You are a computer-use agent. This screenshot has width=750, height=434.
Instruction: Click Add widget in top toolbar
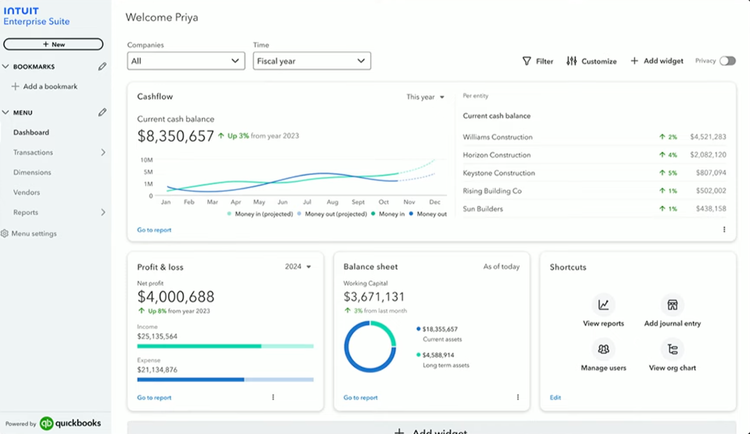click(x=657, y=61)
